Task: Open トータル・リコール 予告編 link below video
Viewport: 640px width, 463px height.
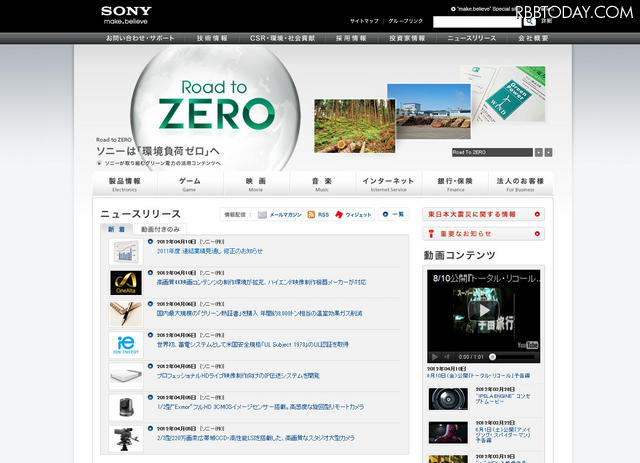Action: (478, 375)
